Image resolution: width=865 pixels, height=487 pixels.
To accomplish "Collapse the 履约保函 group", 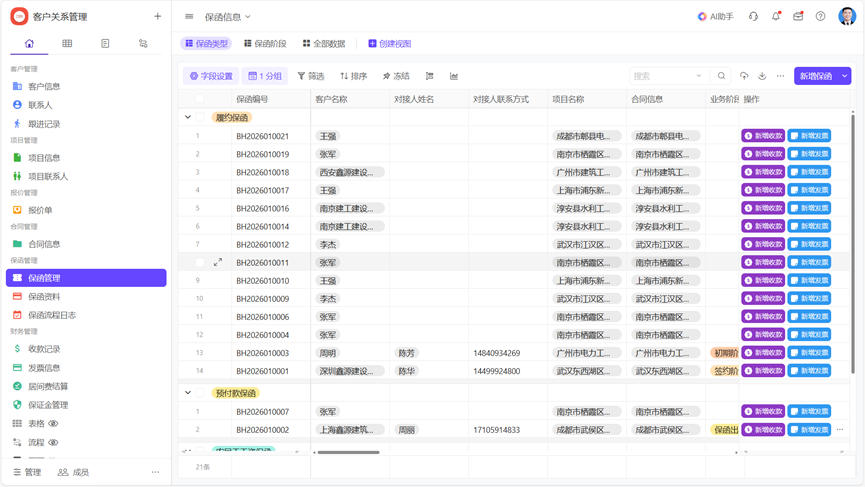I will click(x=188, y=118).
